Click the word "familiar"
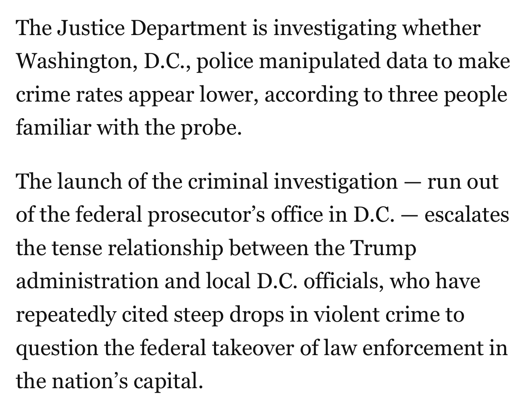The image size is (532, 416). (53, 127)
